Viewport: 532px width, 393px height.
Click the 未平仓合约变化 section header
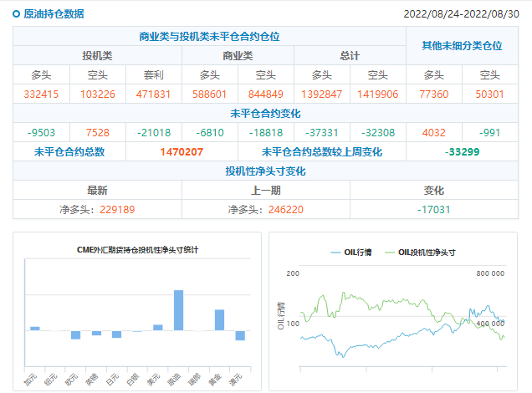(265, 113)
